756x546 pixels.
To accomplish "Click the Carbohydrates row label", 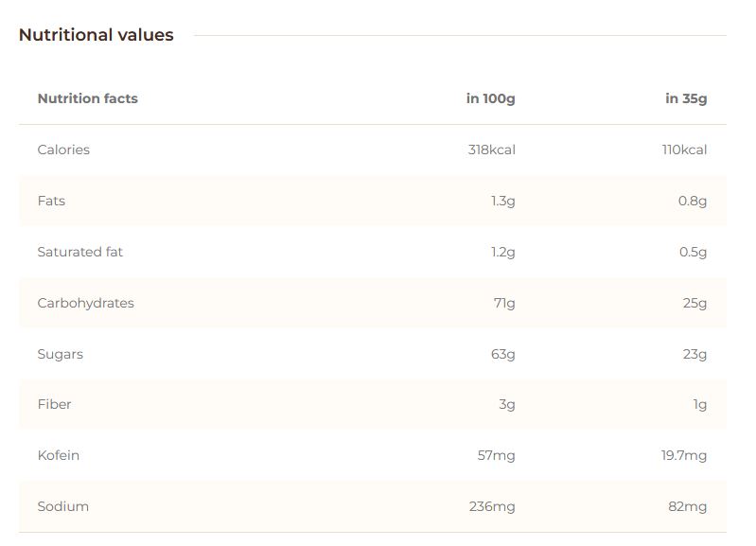I will (85, 303).
